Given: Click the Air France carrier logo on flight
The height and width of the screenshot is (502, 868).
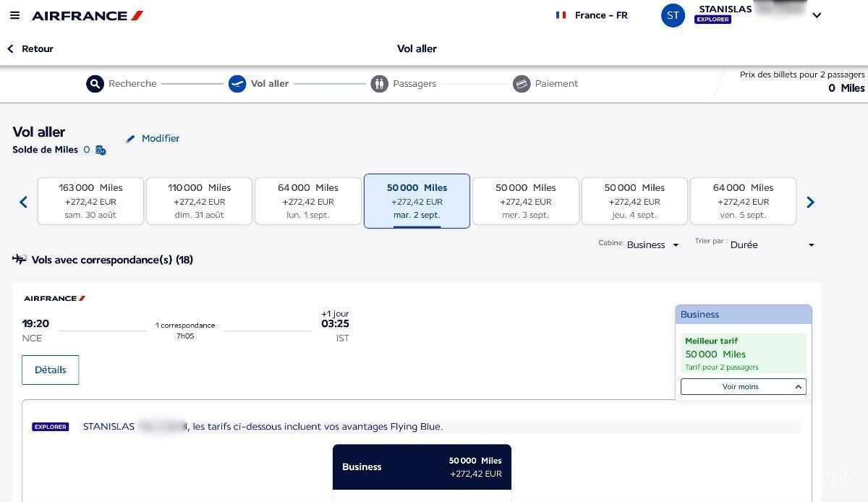Looking at the screenshot, I should 54,298.
